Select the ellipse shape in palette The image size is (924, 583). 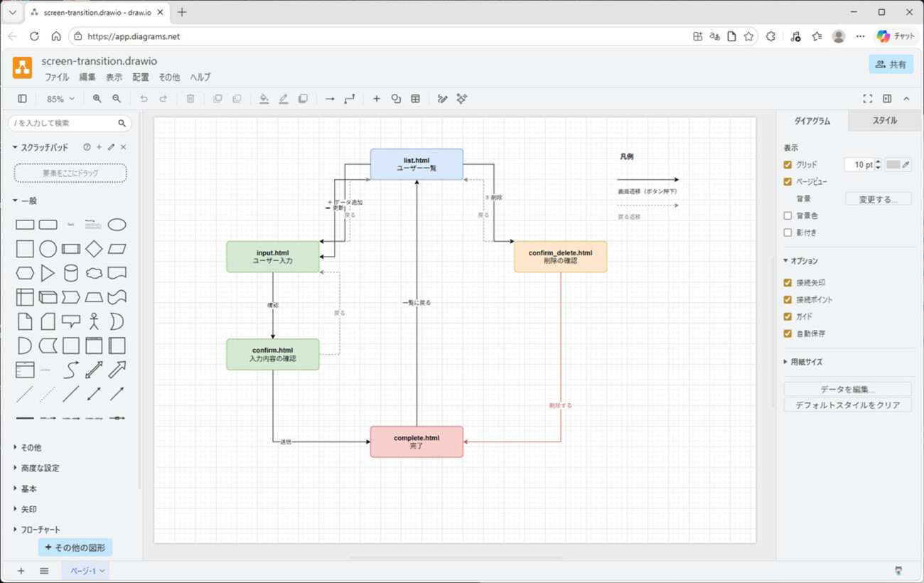(117, 225)
